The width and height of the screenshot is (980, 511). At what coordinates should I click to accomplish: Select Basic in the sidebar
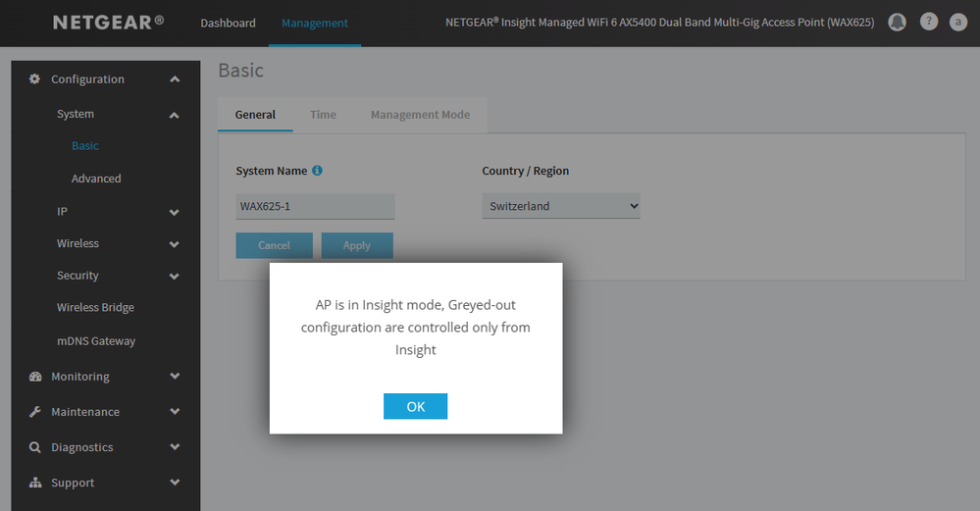(85, 145)
